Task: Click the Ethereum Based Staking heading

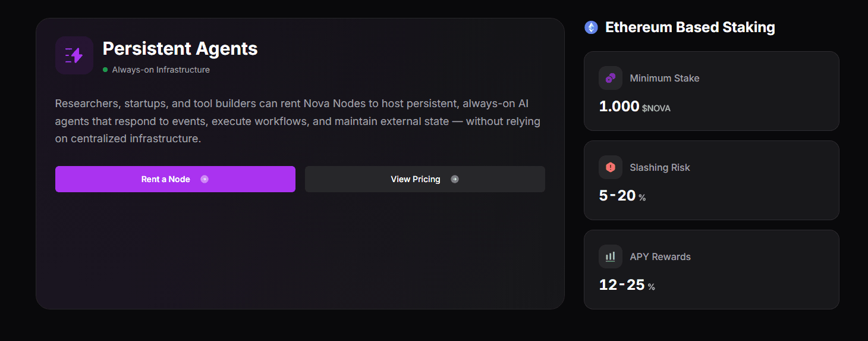Action: pyautogui.click(x=690, y=27)
